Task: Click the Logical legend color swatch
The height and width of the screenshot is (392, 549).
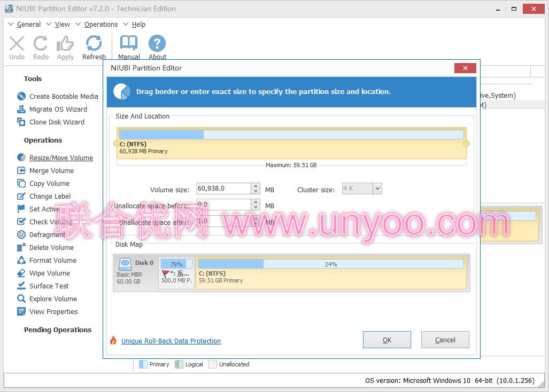Action: (x=179, y=364)
